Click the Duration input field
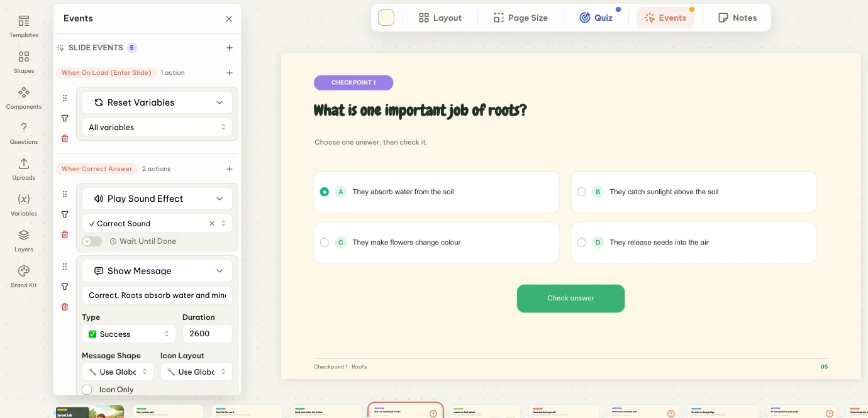This screenshot has width=868, height=418. tap(208, 334)
